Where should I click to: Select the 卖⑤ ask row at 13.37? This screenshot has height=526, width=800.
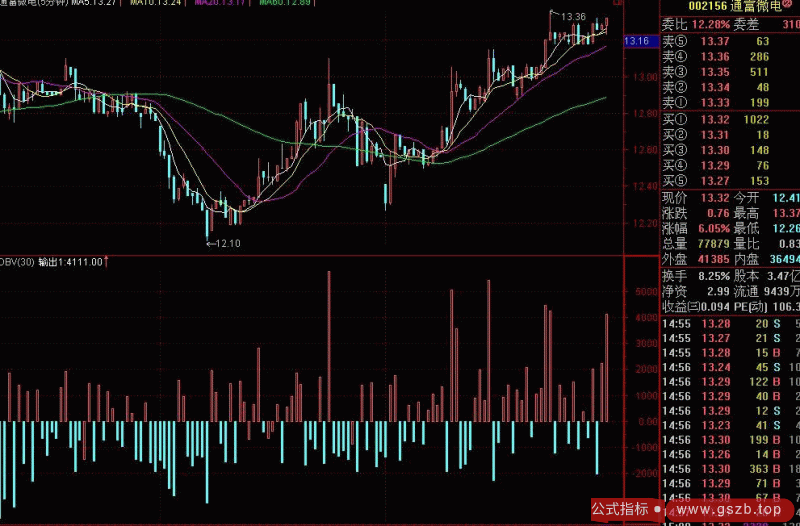pos(720,41)
